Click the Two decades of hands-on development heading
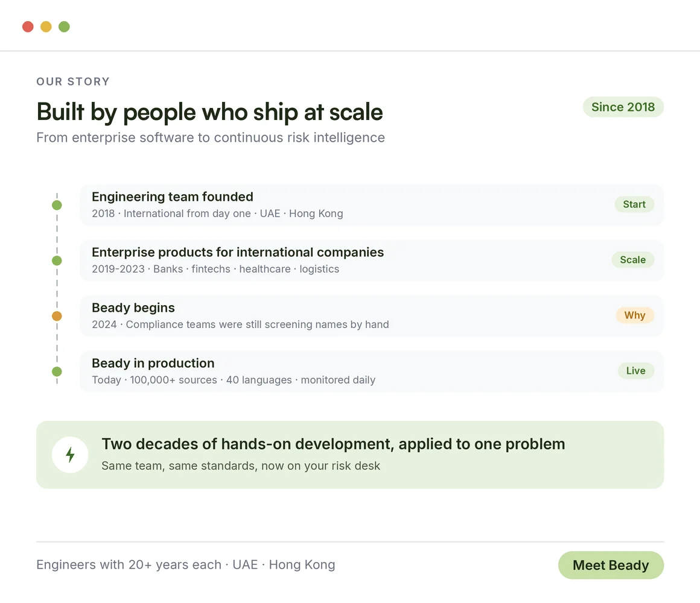Screen dimensions: 700x603 point(333,444)
